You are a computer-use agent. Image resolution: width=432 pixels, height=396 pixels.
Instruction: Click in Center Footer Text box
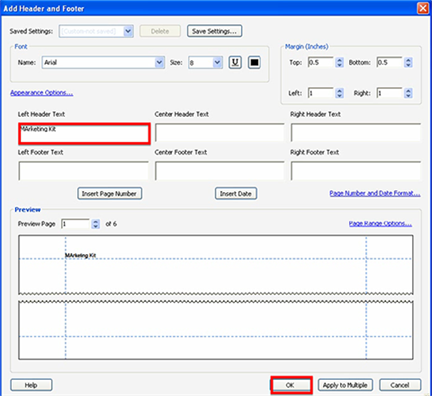coord(220,171)
